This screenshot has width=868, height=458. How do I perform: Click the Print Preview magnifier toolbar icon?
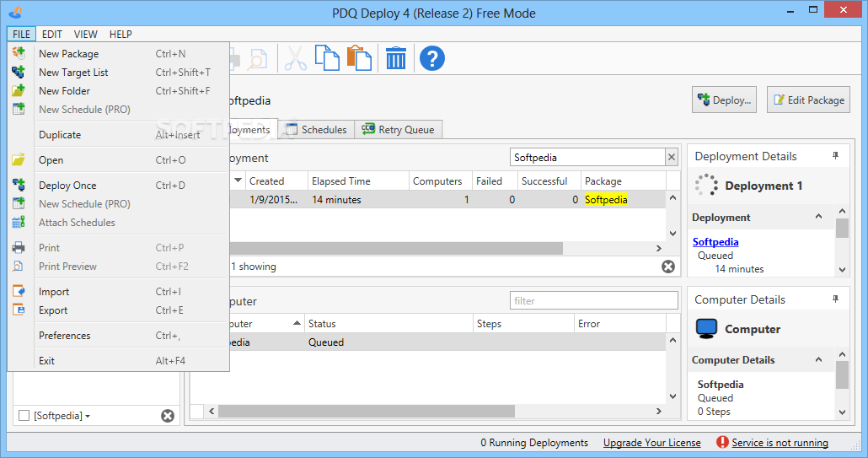(x=257, y=59)
